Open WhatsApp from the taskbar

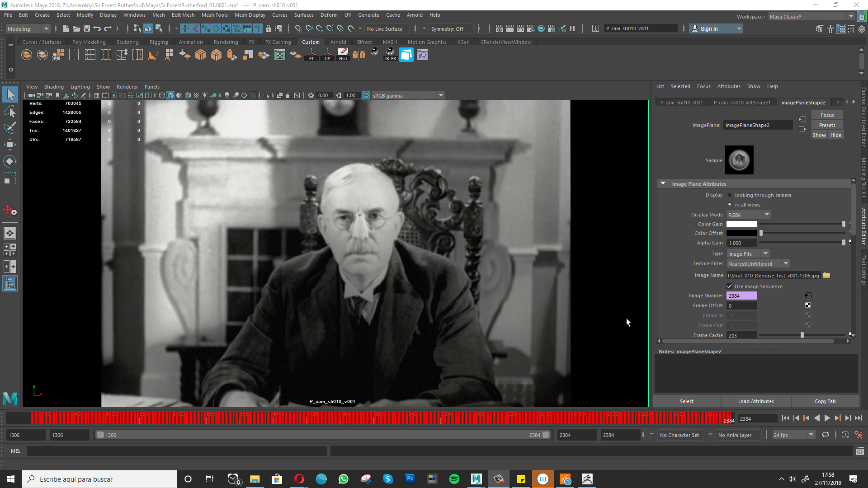pos(343,479)
